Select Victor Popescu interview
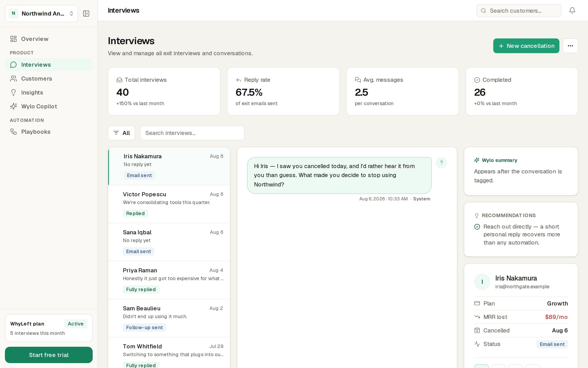This screenshot has height=368, width=588. [x=169, y=204]
